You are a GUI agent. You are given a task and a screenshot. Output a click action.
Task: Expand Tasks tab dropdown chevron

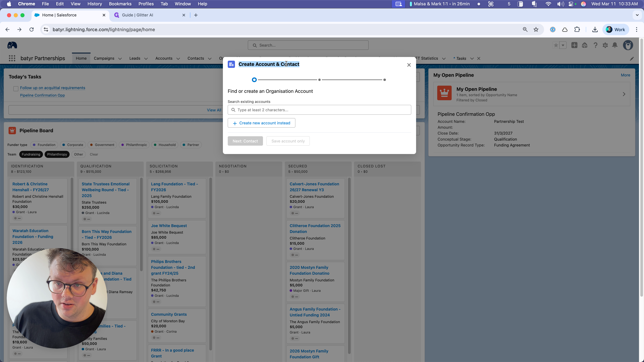point(472,59)
